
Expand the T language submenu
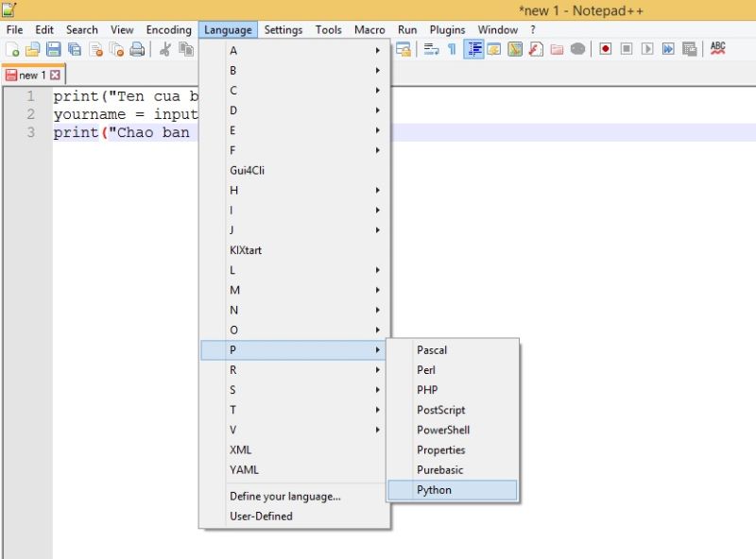pyautogui.click(x=283, y=409)
